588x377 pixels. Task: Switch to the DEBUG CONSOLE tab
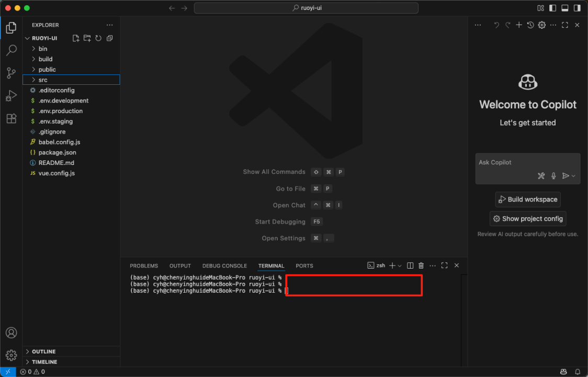point(224,266)
